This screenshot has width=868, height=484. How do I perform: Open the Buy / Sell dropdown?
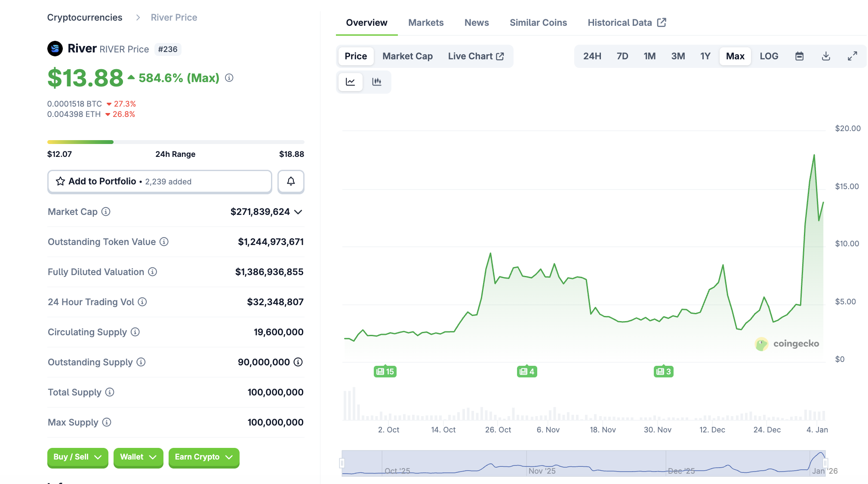tap(77, 457)
